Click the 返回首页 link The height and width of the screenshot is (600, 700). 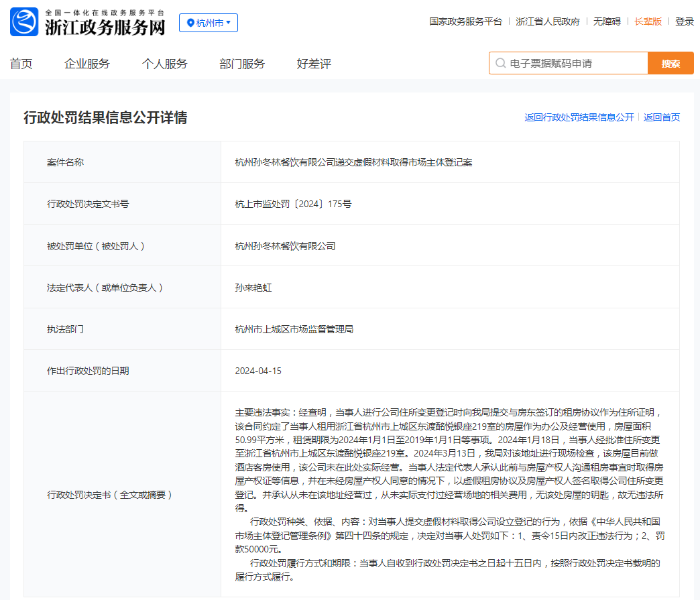click(x=662, y=117)
